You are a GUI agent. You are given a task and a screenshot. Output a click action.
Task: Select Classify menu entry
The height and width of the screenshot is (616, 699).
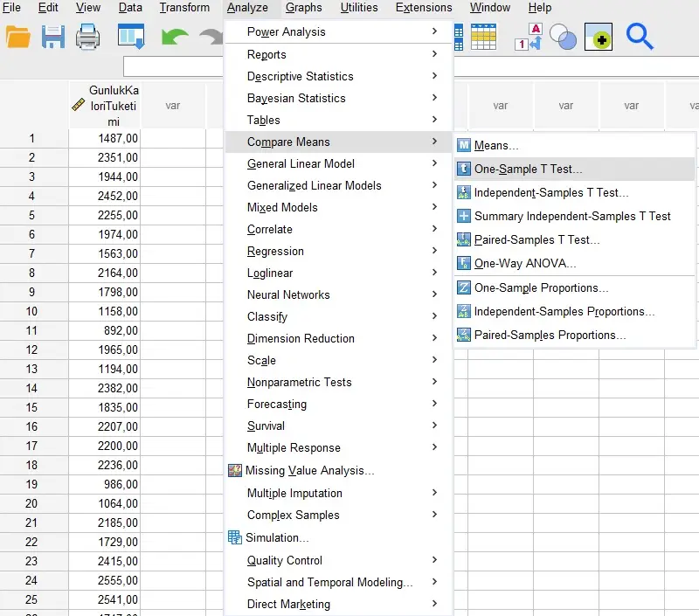pos(339,316)
